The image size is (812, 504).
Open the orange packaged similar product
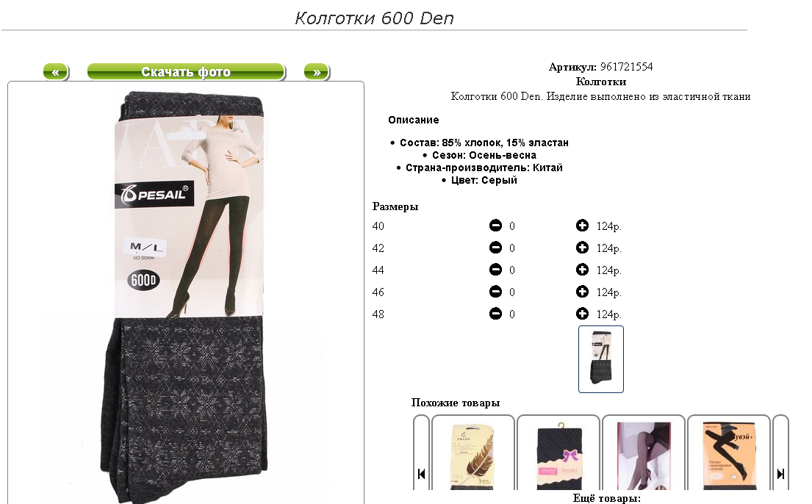tap(729, 456)
